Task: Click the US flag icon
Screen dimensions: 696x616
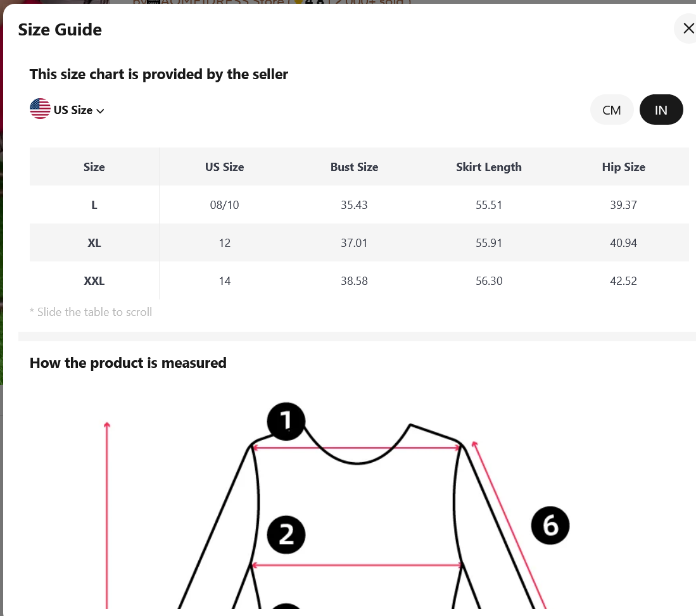Action: click(x=40, y=109)
